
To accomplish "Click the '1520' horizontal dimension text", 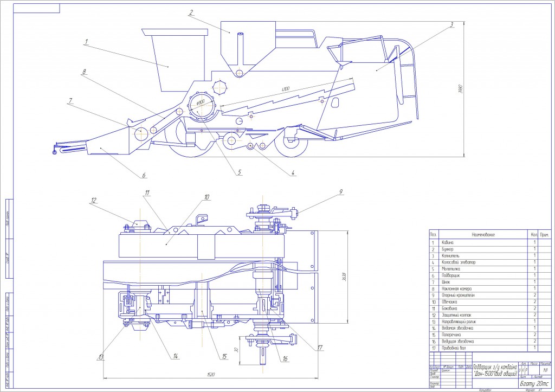I will (x=211, y=375).
